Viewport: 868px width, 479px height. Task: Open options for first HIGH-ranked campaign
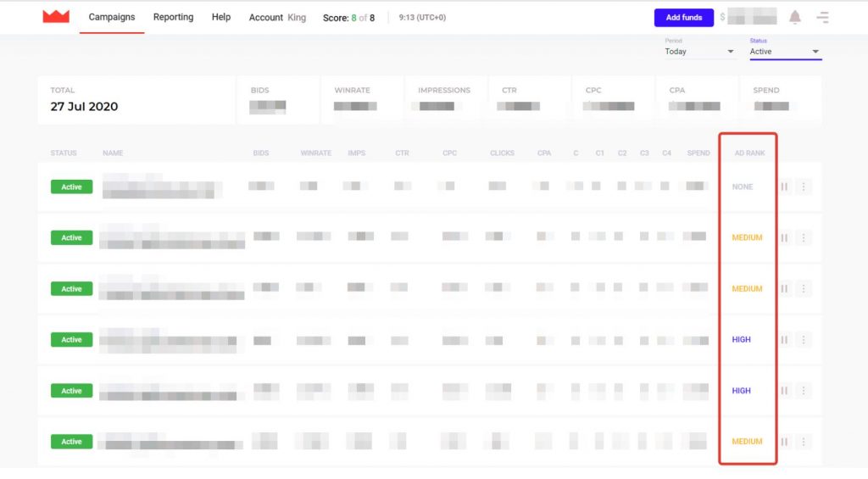(804, 339)
